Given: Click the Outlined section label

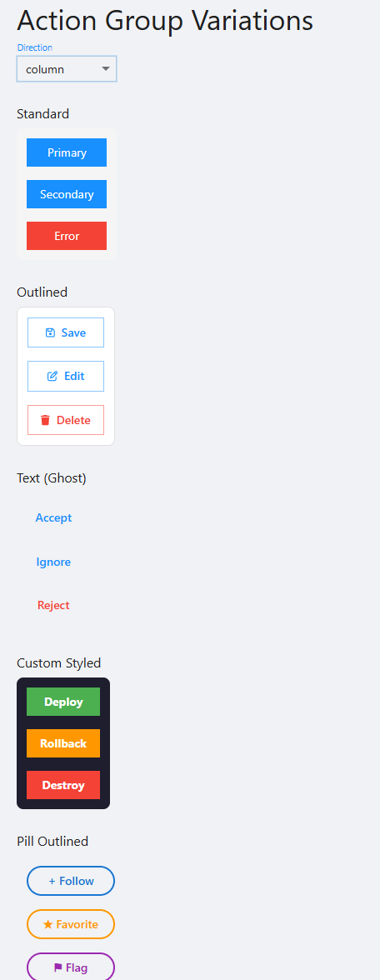Looking at the screenshot, I should [42, 292].
